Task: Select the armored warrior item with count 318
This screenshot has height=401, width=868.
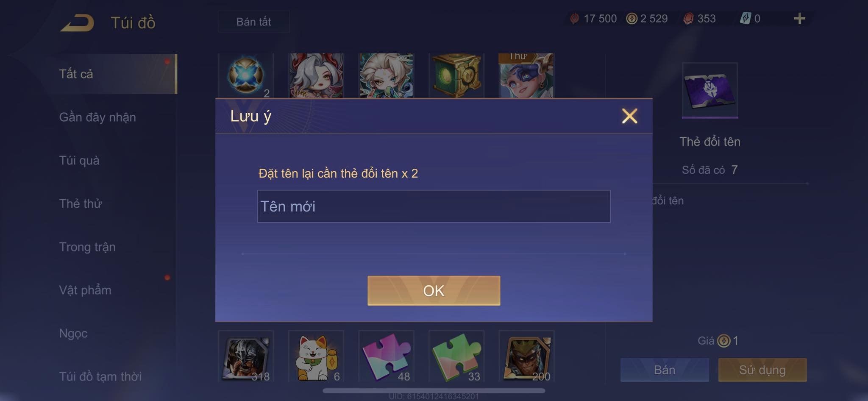Action: [x=246, y=357]
